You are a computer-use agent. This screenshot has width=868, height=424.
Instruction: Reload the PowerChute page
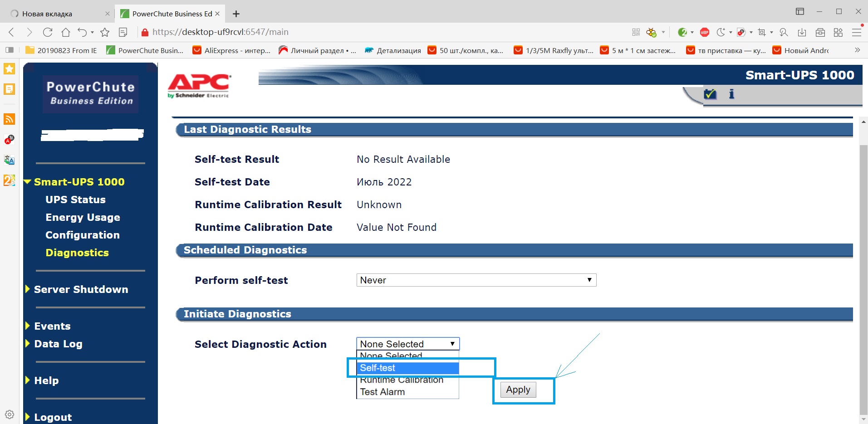48,32
